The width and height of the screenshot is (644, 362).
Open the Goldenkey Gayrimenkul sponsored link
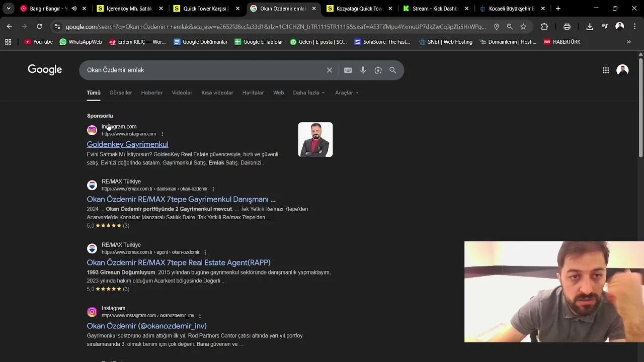coord(127,144)
